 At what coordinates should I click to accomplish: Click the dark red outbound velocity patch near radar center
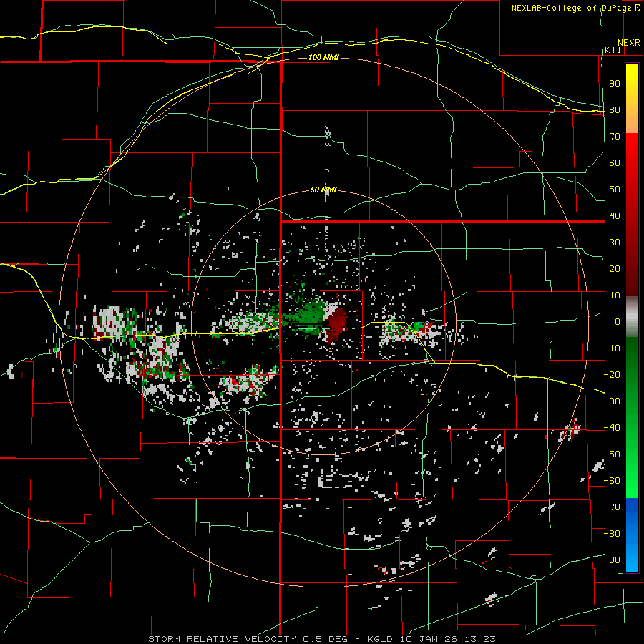[336, 323]
